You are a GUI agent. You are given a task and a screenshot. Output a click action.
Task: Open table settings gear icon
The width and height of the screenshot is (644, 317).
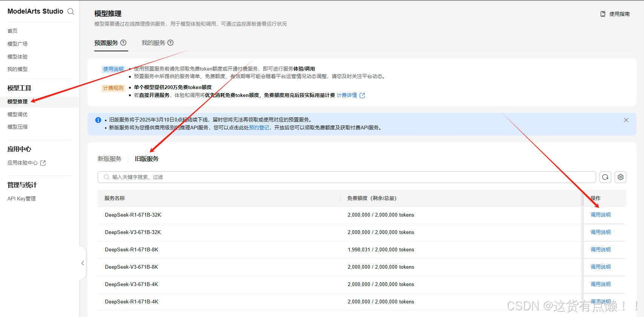621,177
